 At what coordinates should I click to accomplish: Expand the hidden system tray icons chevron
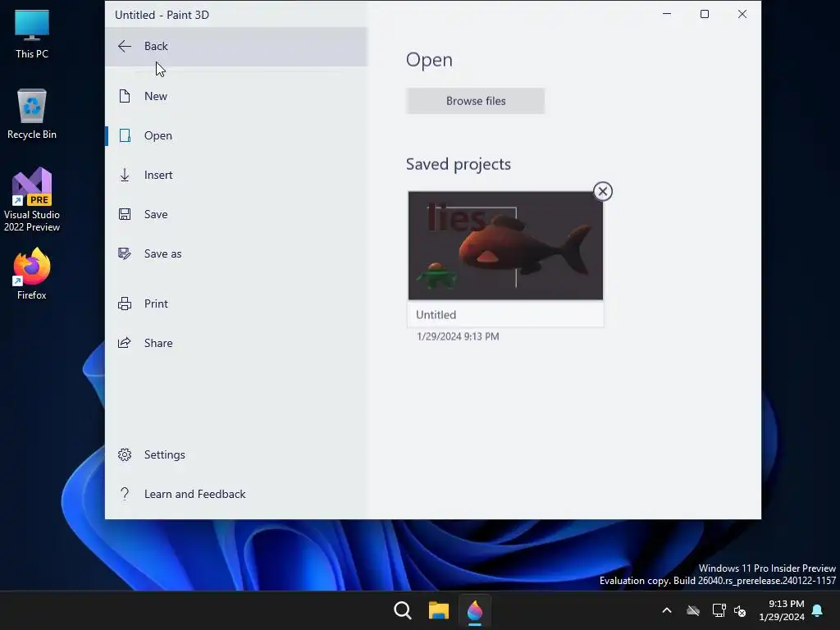tap(667, 610)
